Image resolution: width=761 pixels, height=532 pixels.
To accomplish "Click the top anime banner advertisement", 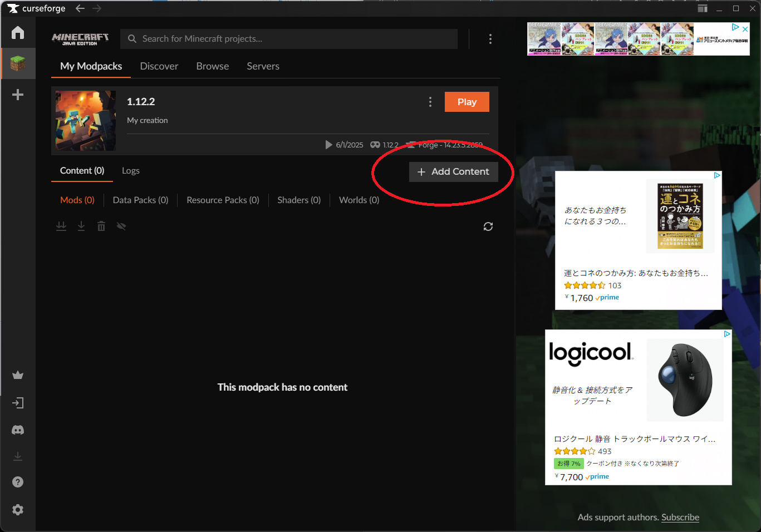I will coord(639,39).
